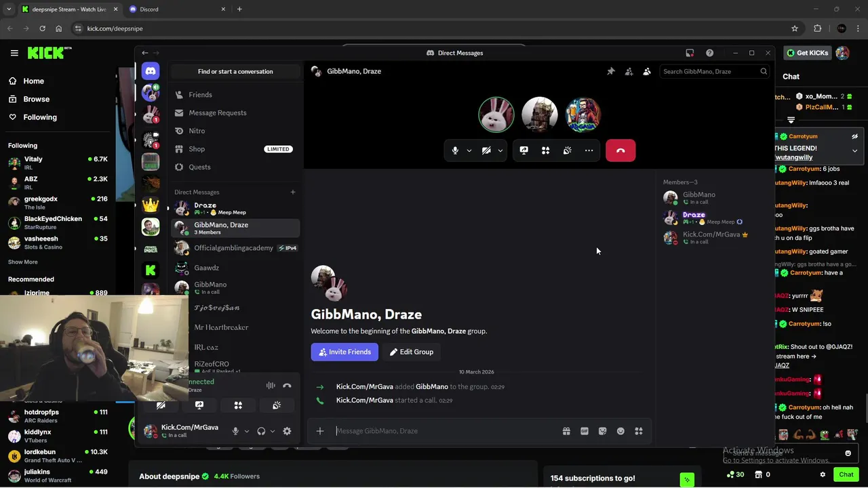Open the emoji picker
Image resolution: width=868 pixels, height=488 pixels.
(x=620, y=431)
